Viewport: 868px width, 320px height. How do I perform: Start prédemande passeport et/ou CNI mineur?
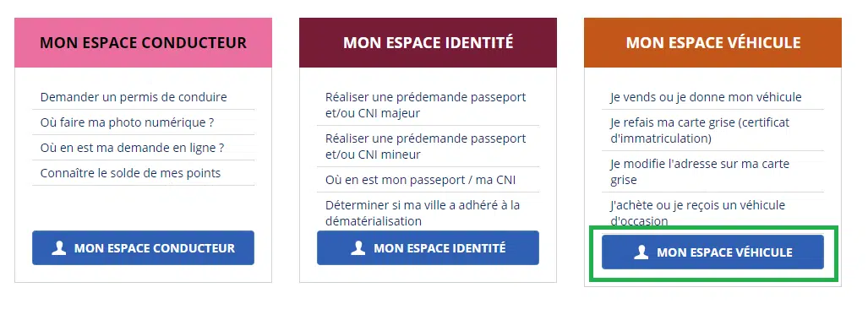[426, 146]
